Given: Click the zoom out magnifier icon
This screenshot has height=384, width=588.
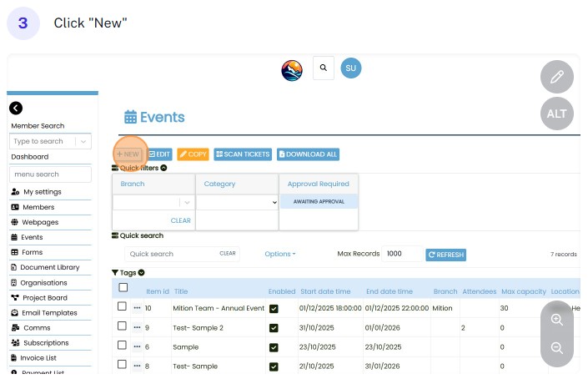Looking at the screenshot, I should tap(556, 349).
